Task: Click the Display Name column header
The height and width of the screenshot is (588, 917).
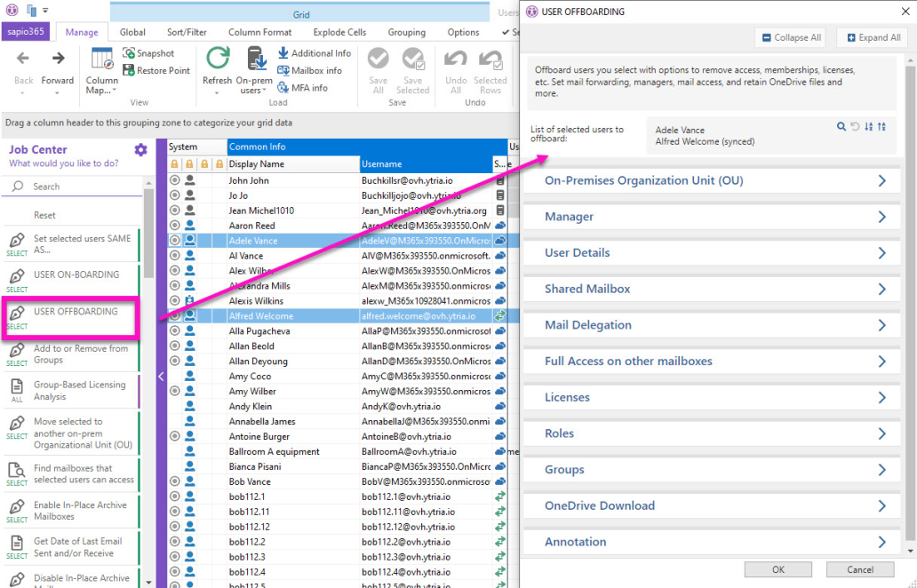Action: [293, 164]
